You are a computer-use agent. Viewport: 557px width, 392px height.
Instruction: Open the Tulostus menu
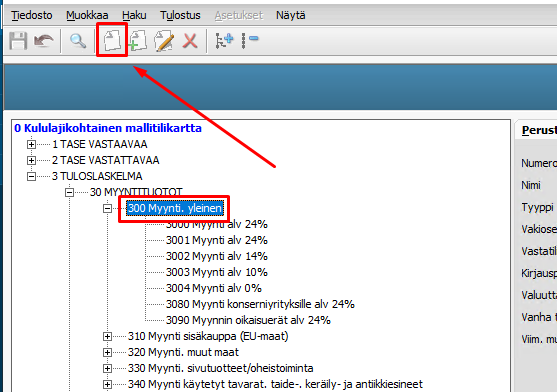[x=180, y=15]
